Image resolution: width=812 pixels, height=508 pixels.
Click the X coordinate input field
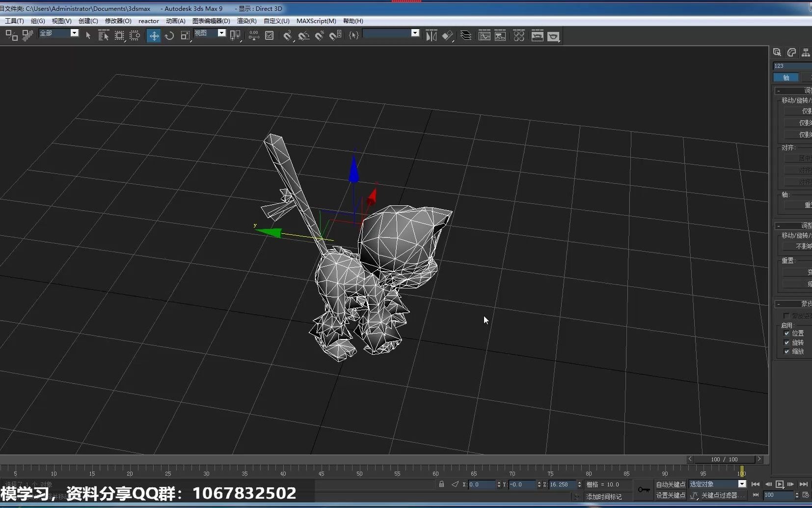pyautogui.click(x=481, y=484)
